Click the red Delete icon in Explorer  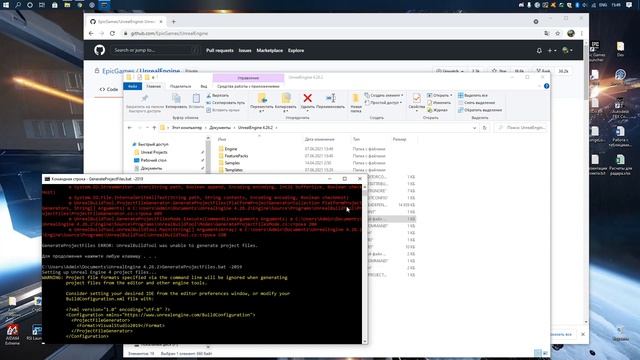[x=308, y=98]
